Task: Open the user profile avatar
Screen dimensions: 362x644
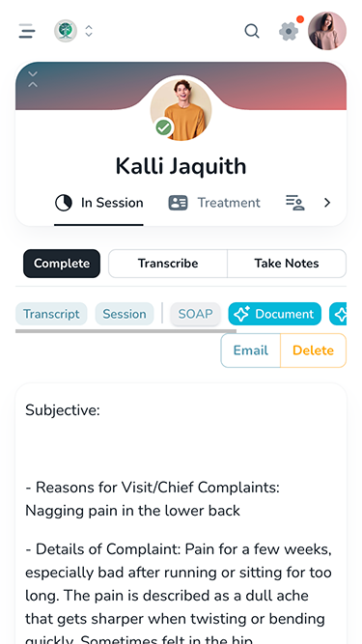Action: [x=327, y=31]
